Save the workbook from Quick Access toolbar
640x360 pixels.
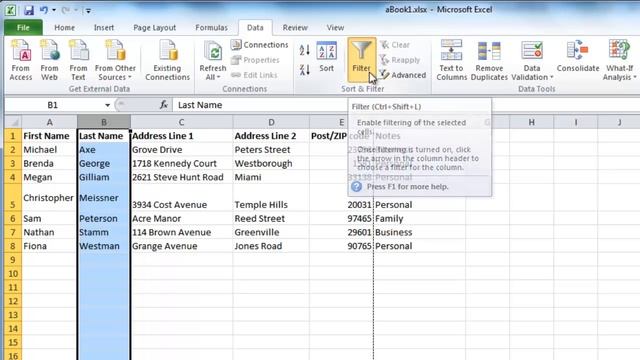pyautogui.click(x=28, y=10)
